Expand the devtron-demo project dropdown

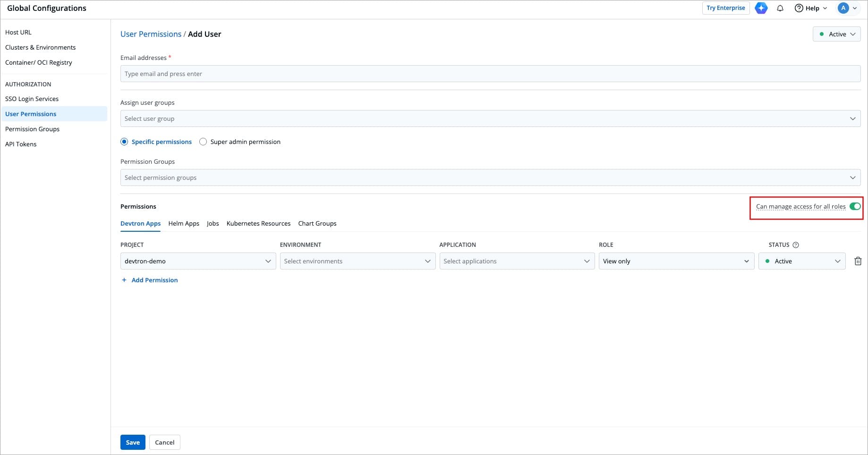(198, 261)
